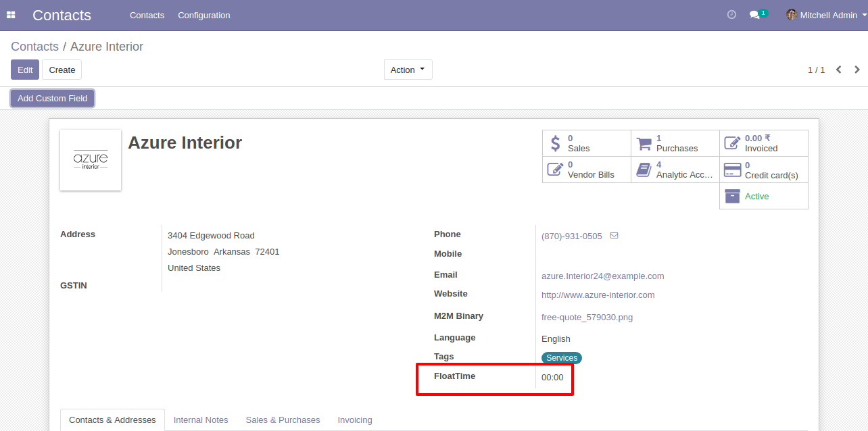The image size is (868, 431).
Task: Go to previous record arrow
Action: click(x=838, y=70)
